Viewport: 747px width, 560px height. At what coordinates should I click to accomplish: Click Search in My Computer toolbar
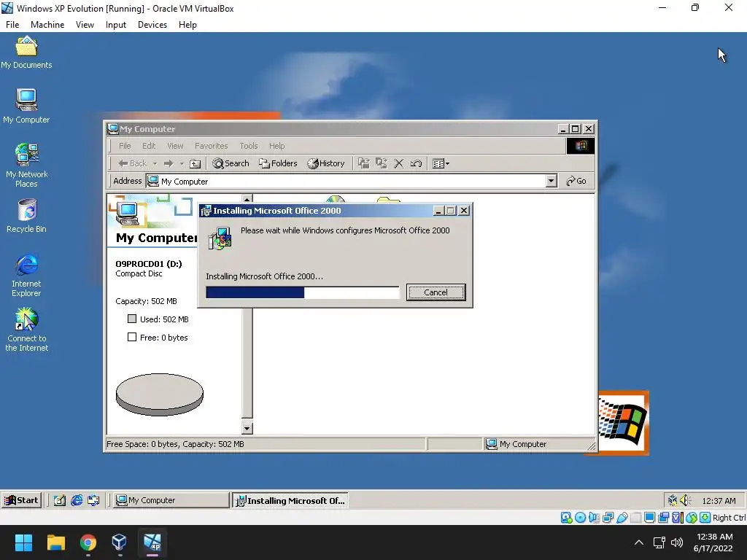pyautogui.click(x=231, y=163)
